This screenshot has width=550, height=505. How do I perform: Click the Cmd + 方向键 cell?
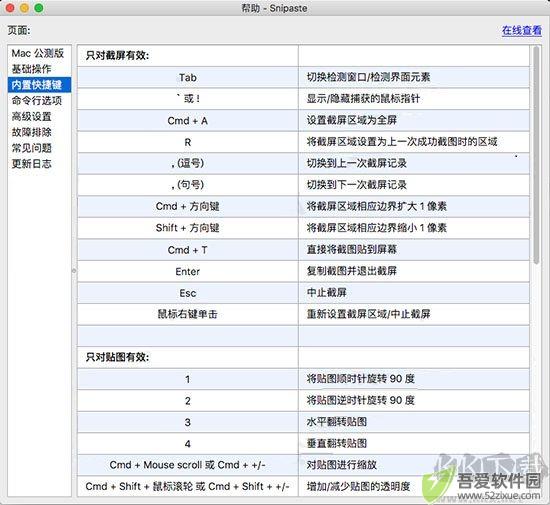188,207
